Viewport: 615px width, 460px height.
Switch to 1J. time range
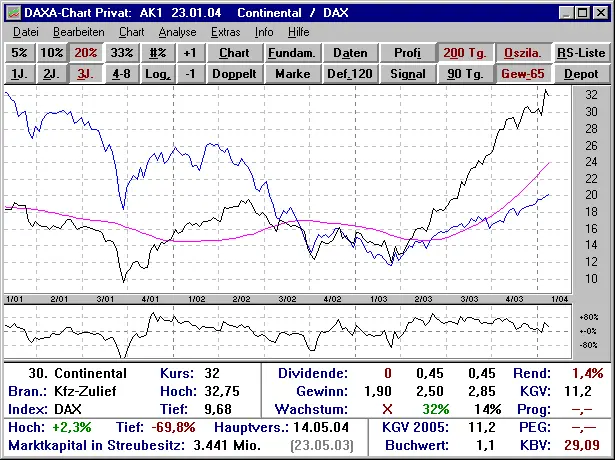20,74
